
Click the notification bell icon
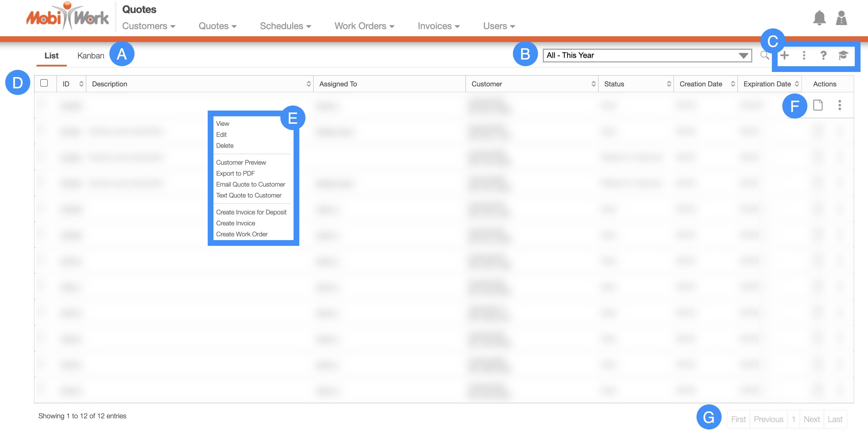click(819, 18)
